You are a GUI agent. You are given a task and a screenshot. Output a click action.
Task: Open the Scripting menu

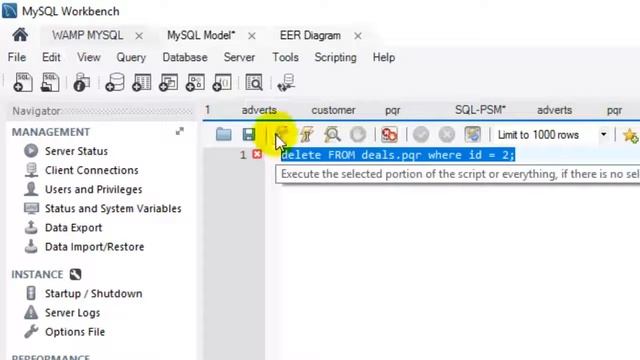pyautogui.click(x=335, y=57)
